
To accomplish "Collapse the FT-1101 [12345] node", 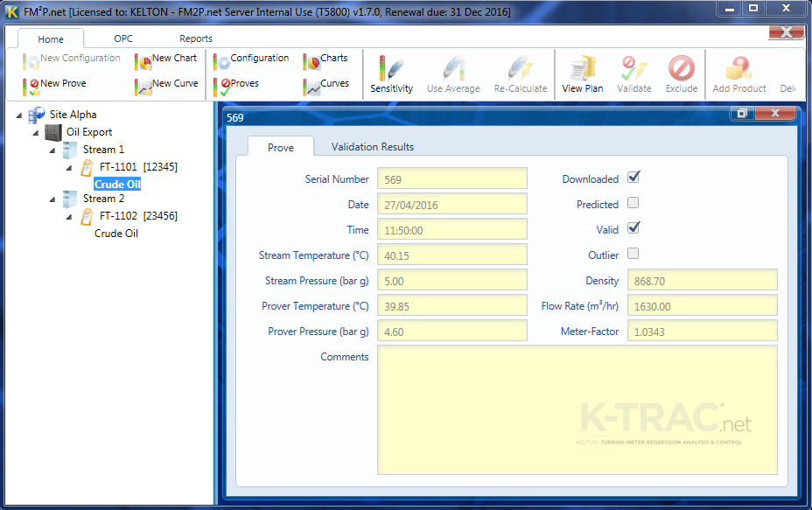I will coord(69,168).
